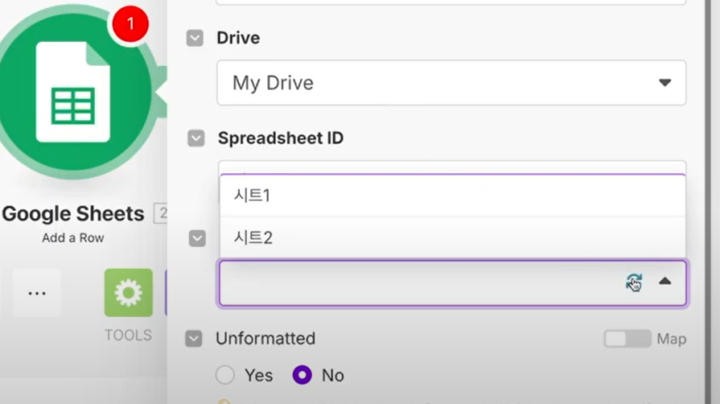Click the number 2 badge beside Google Sheets
The image size is (720, 404).
coord(160,214)
